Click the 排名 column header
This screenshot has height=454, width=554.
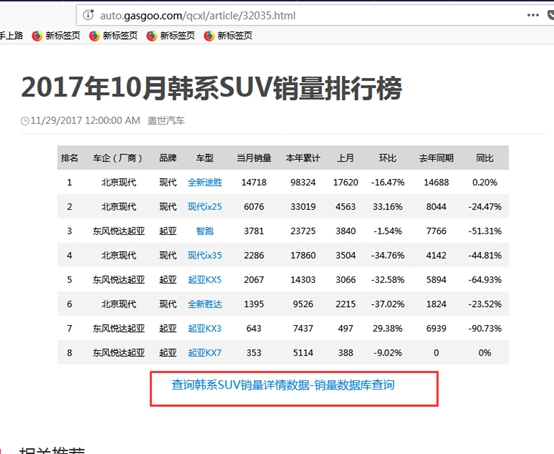click(x=69, y=158)
